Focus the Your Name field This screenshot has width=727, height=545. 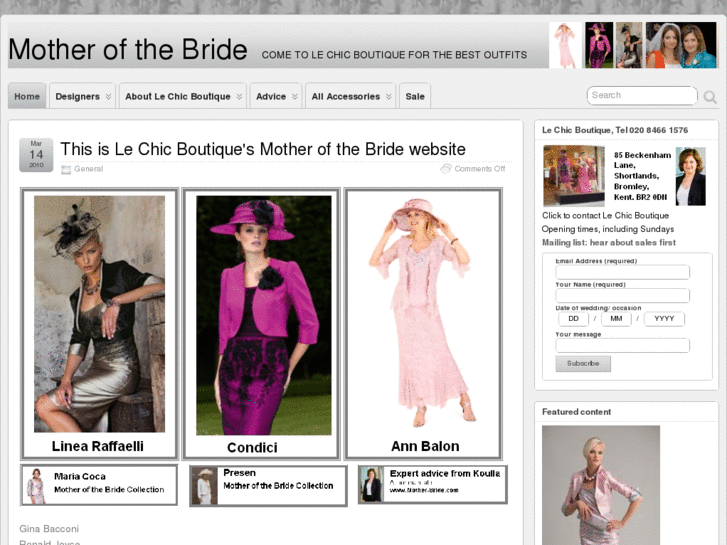[622, 295]
